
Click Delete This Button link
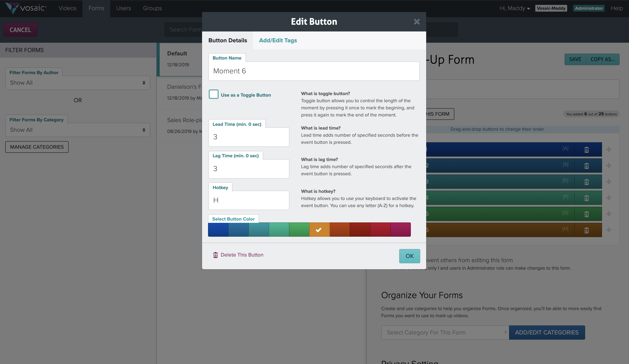pos(238,255)
